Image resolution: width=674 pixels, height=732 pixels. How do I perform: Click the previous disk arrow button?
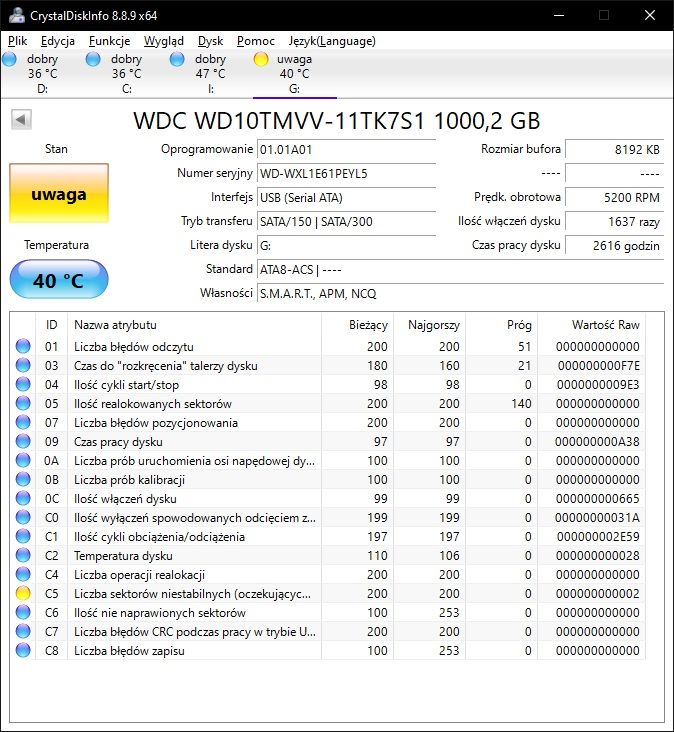(21, 120)
